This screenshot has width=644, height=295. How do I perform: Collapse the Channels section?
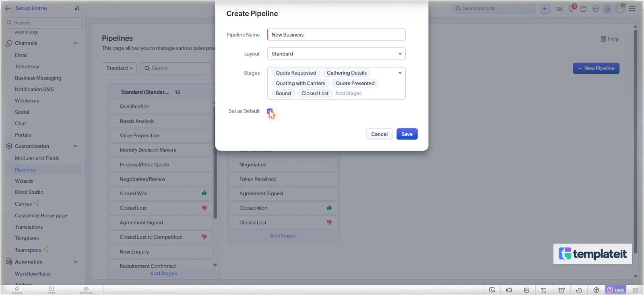pos(75,43)
